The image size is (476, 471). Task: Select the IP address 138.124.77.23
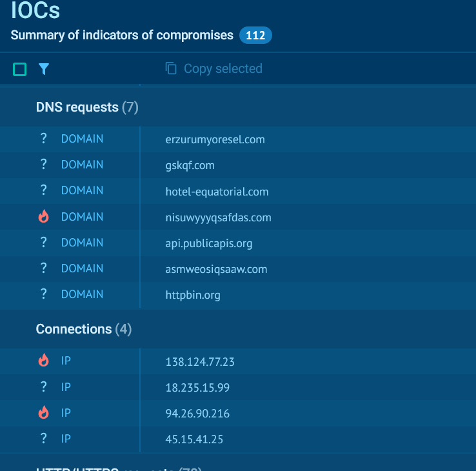click(200, 362)
